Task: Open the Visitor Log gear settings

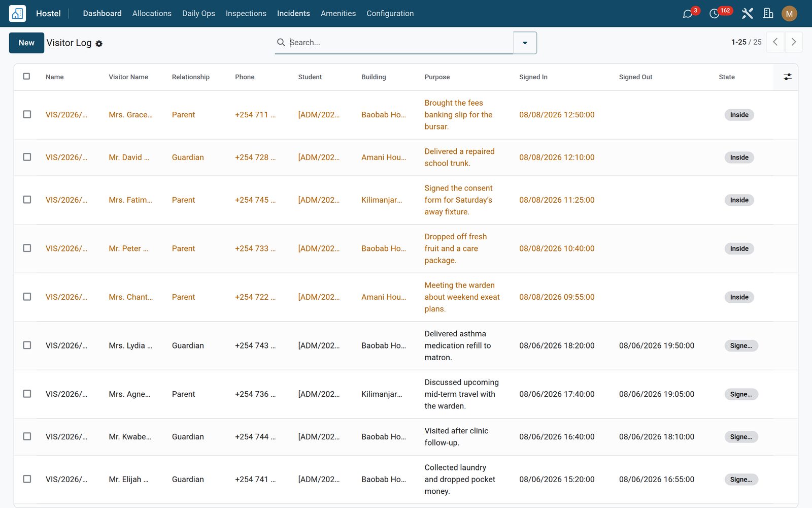Action: 99,44
